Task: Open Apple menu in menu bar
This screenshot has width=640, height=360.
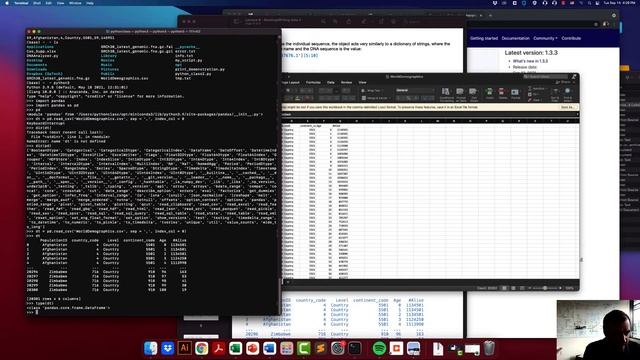Action: point(7,3)
